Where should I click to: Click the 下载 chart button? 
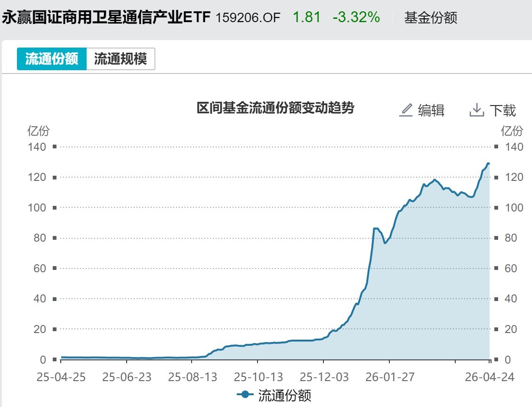[x=502, y=110]
